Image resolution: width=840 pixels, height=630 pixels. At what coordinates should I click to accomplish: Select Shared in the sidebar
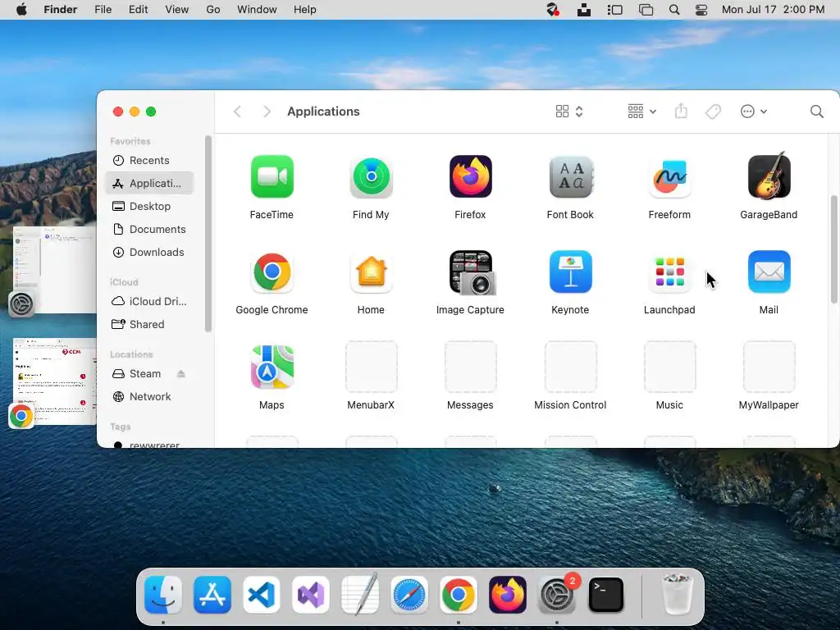tap(149, 325)
